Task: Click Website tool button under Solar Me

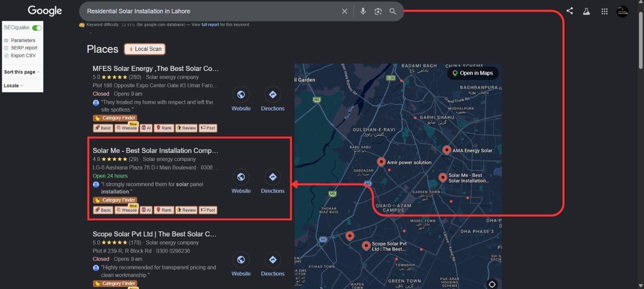Action: (126, 210)
